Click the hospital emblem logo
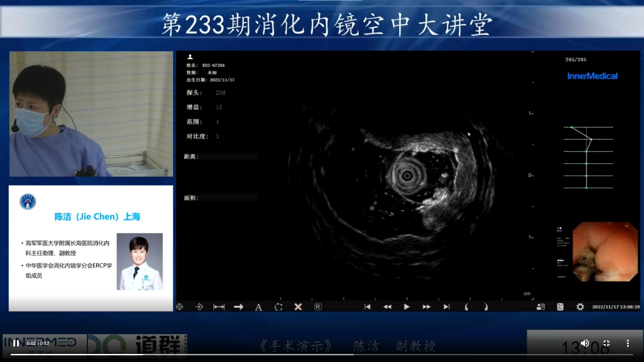 point(28,202)
